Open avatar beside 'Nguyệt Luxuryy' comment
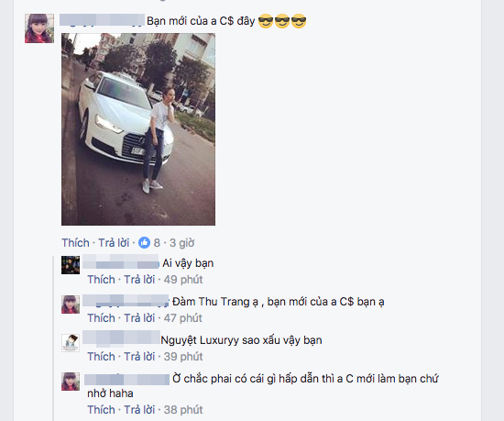Image resolution: width=504 pixels, height=421 pixels. 71,343
